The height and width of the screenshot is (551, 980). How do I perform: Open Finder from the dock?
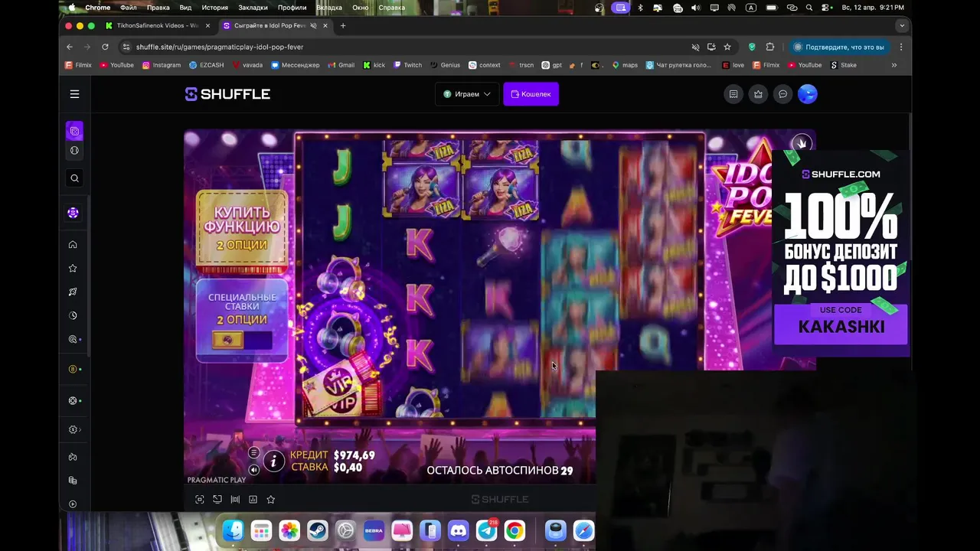pos(233,530)
